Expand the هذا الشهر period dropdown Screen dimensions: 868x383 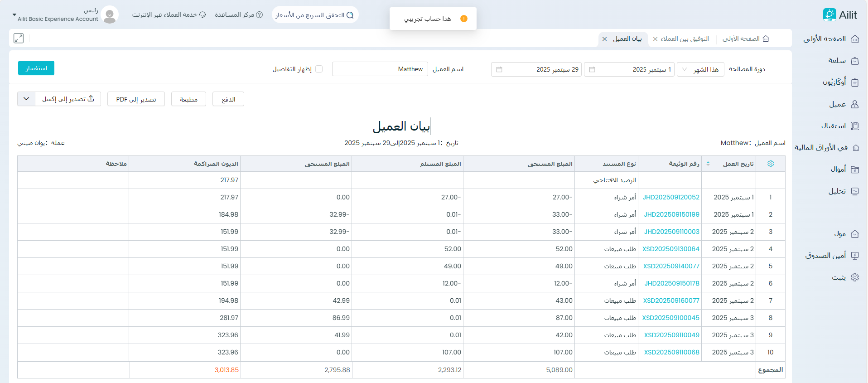[x=700, y=69]
